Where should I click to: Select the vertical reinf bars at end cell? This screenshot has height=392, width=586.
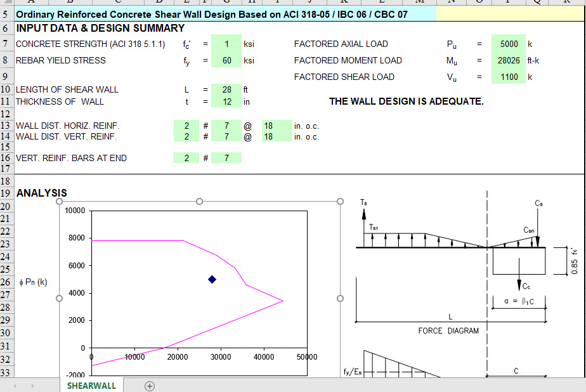186,158
